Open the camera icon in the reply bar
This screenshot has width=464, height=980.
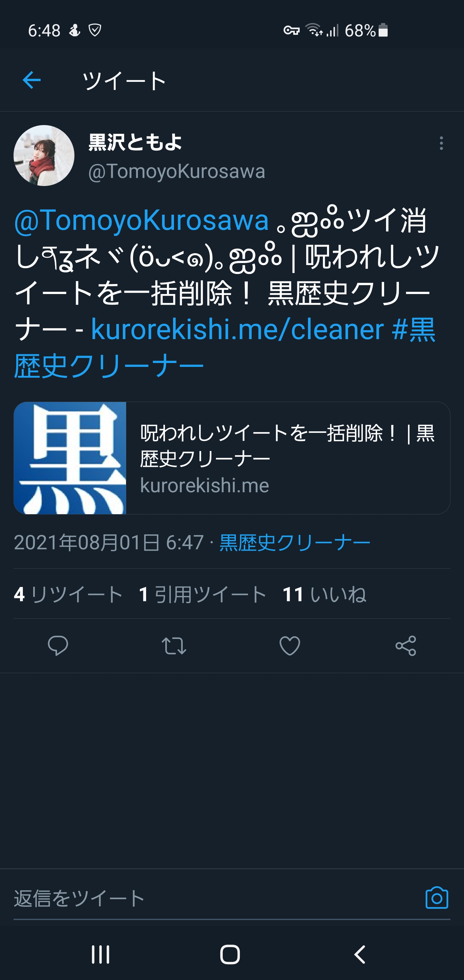click(x=437, y=898)
